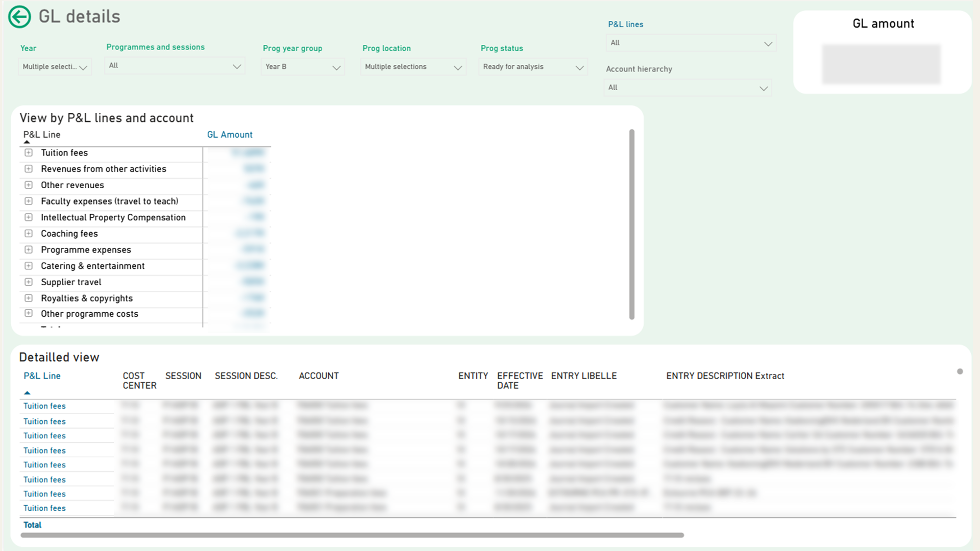This screenshot has height=551, width=980.
Task: Open the Prog status dropdown
Action: pyautogui.click(x=533, y=67)
